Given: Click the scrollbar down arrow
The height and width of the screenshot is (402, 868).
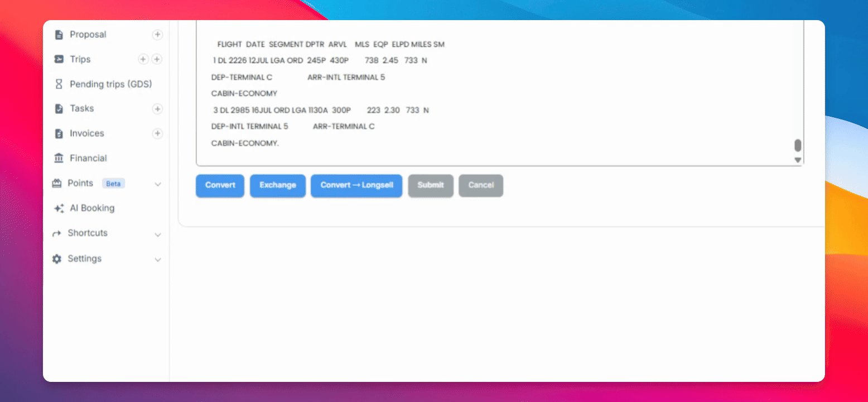Looking at the screenshot, I should [x=798, y=160].
